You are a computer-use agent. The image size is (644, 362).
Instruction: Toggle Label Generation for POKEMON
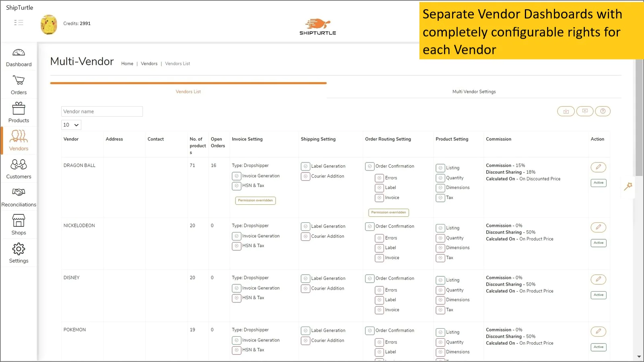click(x=305, y=331)
